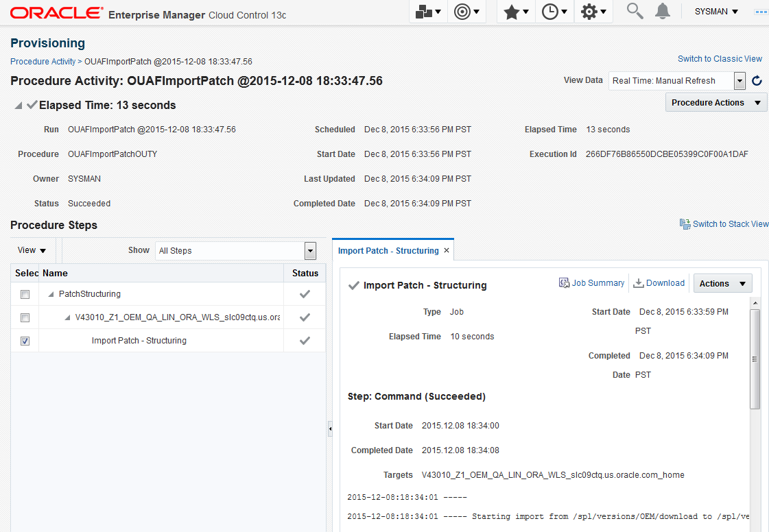The height and width of the screenshot is (532, 769).
Task: Click the Switch to Stack View icon
Action: (x=685, y=224)
